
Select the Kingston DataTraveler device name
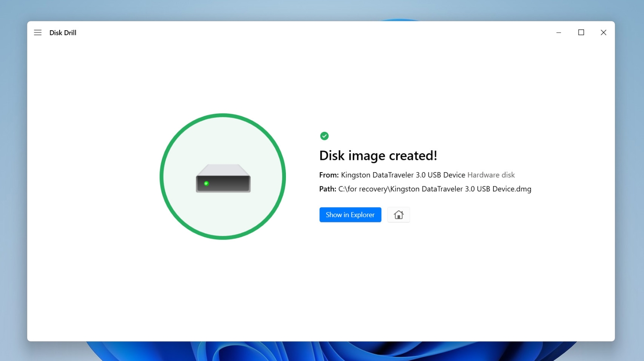tap(402, 175)
